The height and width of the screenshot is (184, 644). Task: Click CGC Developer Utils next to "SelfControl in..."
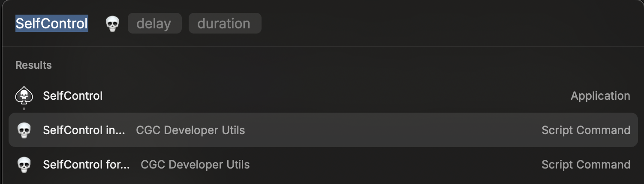click(x=190, y=130)
